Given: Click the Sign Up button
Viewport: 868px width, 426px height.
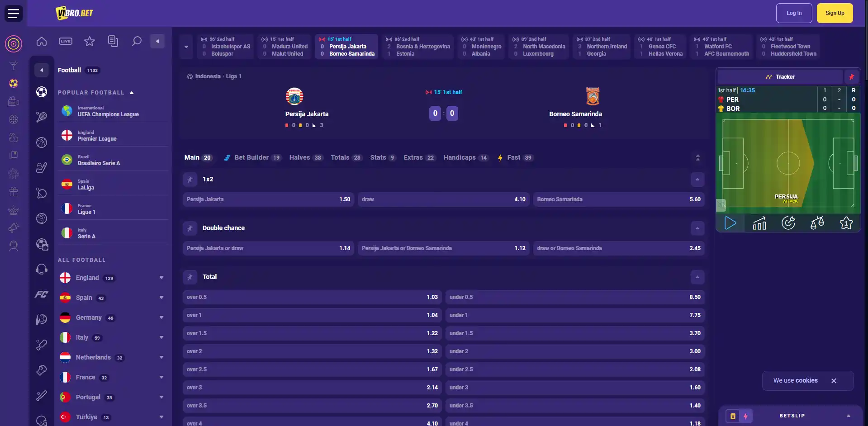Looking at the screenshot, I should (x=835, y=13).
